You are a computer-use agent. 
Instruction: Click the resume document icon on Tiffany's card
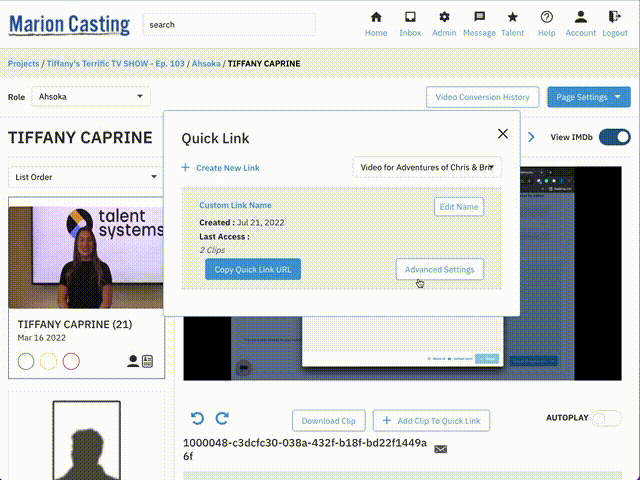click(x=147, y=361)
